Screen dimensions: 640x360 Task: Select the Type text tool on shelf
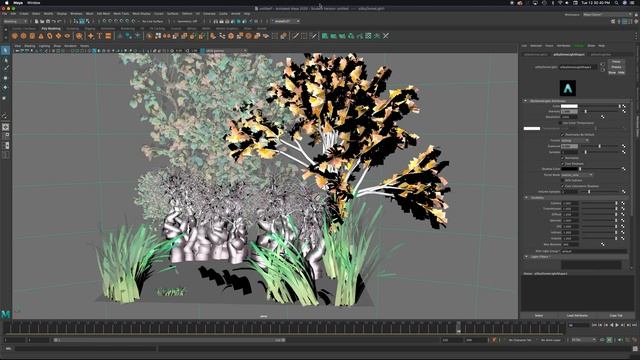pyautogui.click(x=100, y=36)
